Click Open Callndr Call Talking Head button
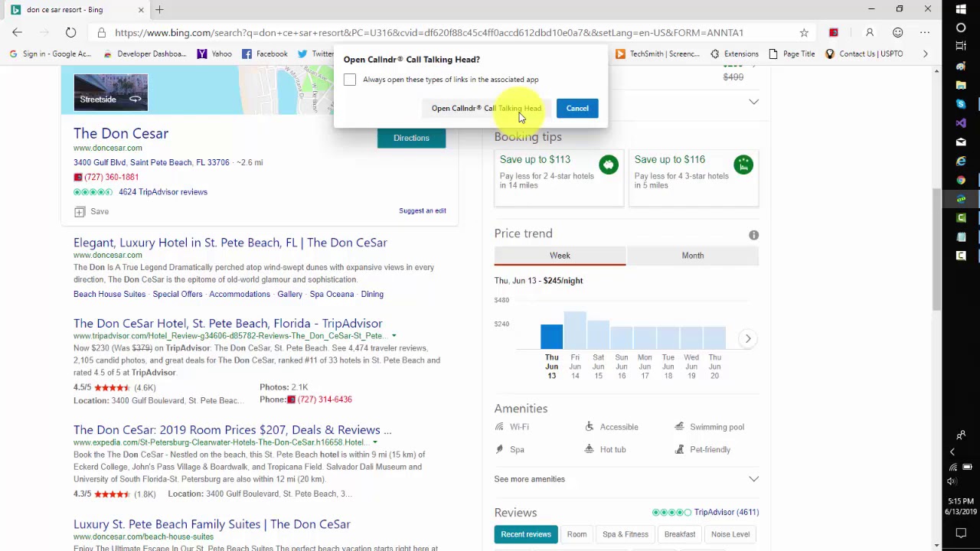Screen dimensions: 980x551 (486, 108)
